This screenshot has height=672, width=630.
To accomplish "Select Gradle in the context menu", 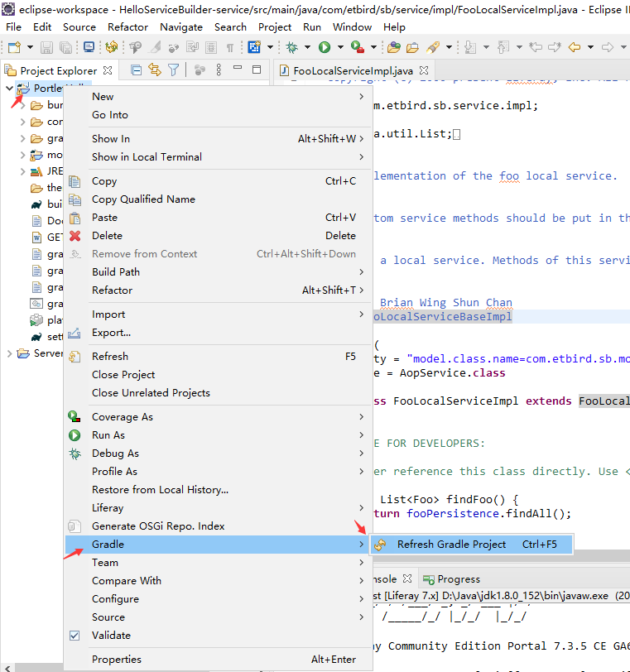I will coord(108,545).
